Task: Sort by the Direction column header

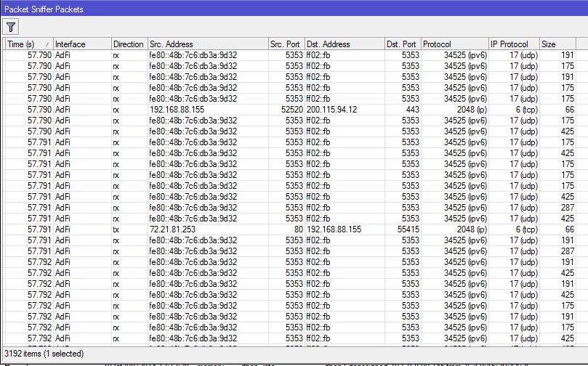Action: [x=129, y=44]
